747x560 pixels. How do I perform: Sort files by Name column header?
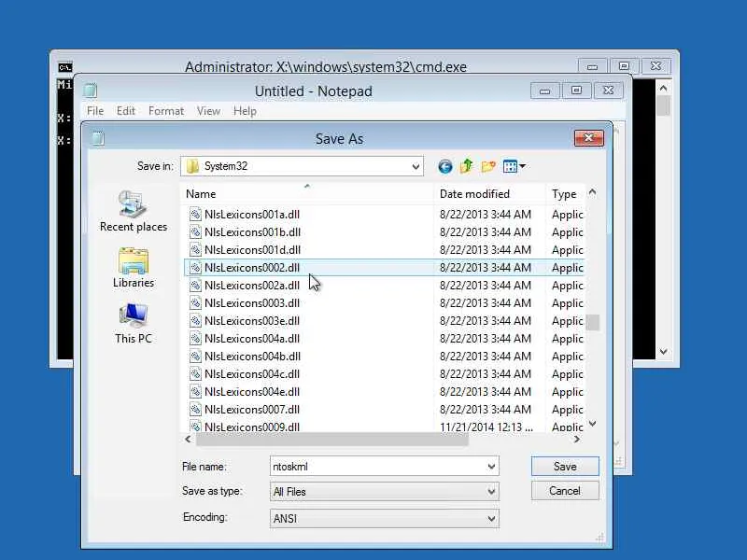[307, 194]
